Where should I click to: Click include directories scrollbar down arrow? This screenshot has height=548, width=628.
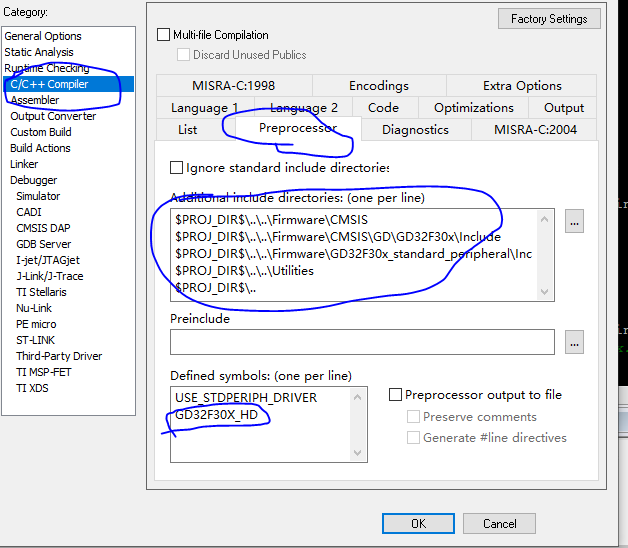(544, 292)
